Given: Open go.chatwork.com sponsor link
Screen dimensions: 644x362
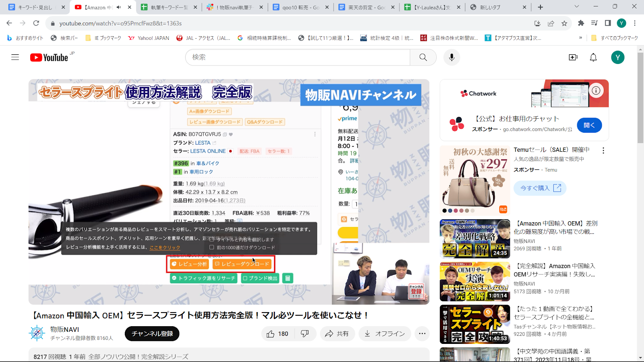Looking at the screenshot, I should click(537, 129).
